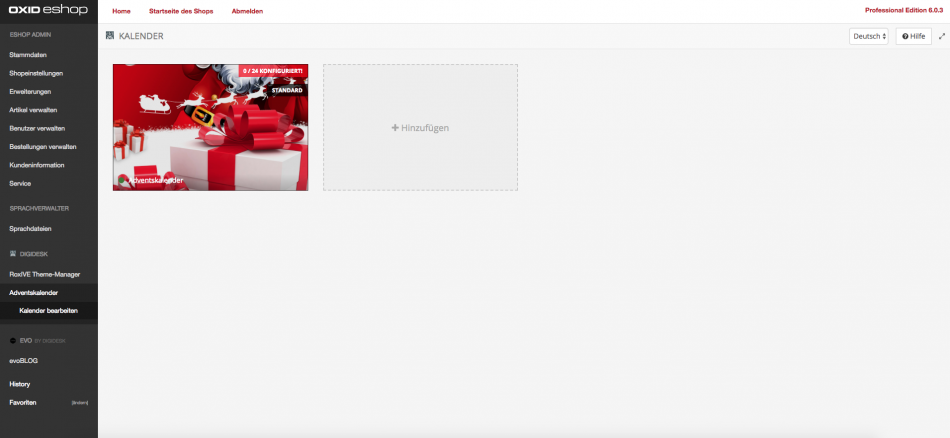Open History in the sidebar

[20, 384]
